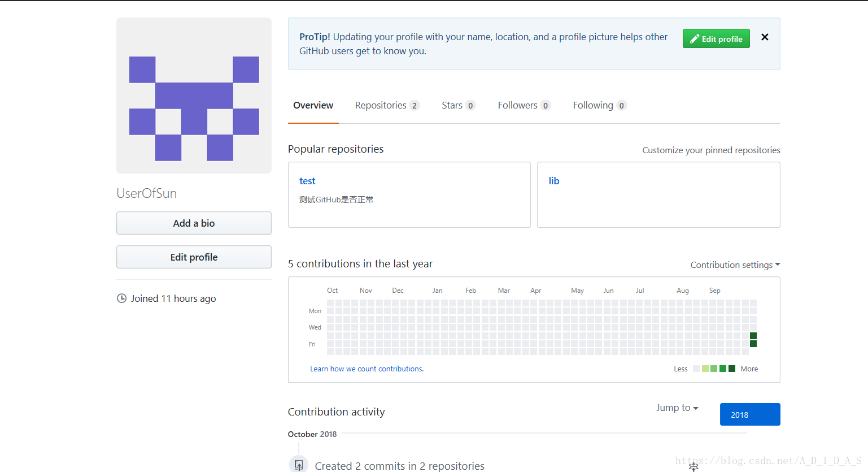Click the sidebar Edit profile button
The width and height of the screenshot is (868, 472).
[x=194, y=257]
